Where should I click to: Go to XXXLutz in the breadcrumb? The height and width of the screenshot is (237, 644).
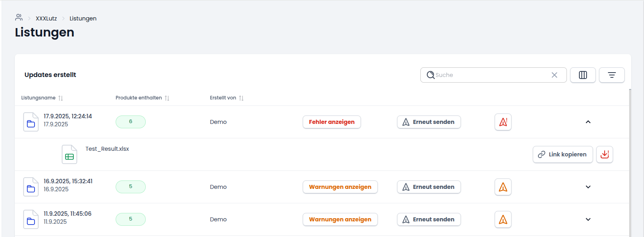pyautogui.click(x=46, y=18)
